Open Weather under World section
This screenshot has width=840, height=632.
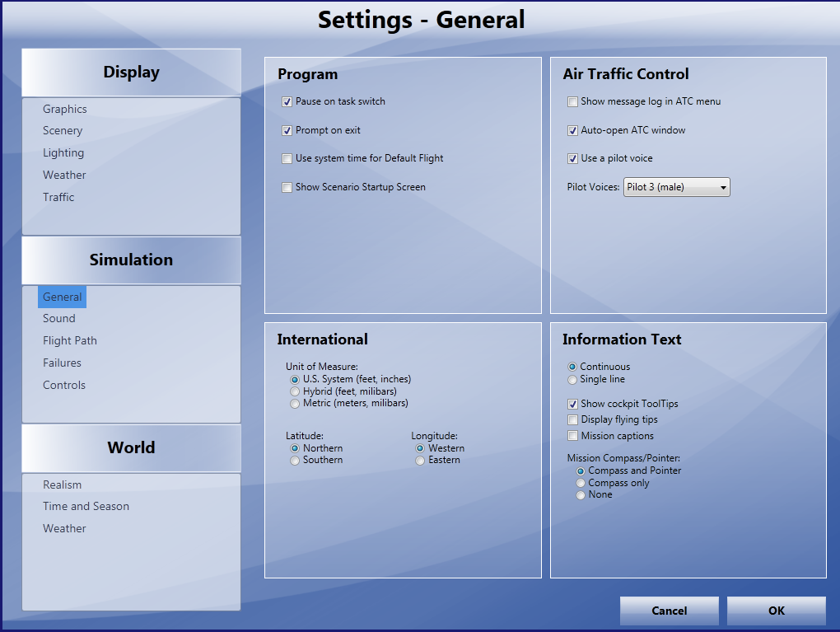pyautogui.click(x=64, y=529)
